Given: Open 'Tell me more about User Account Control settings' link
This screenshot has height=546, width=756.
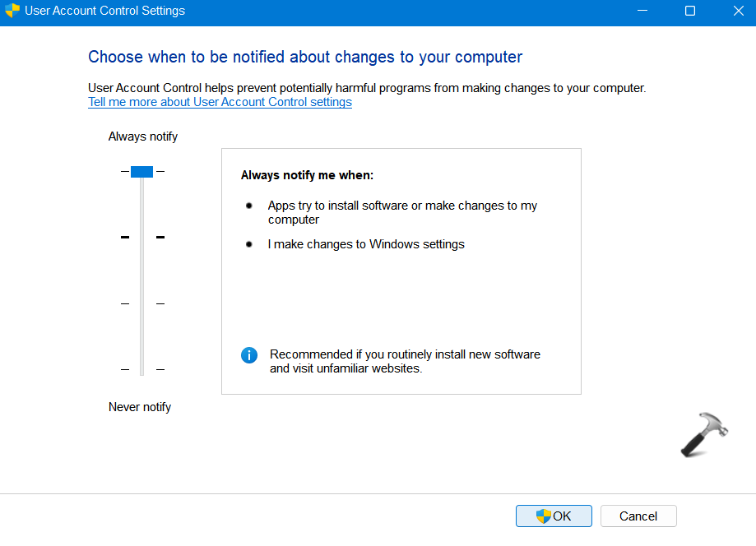Looking at the screenshot, I should pyautogui.click(x=220, y=102).
